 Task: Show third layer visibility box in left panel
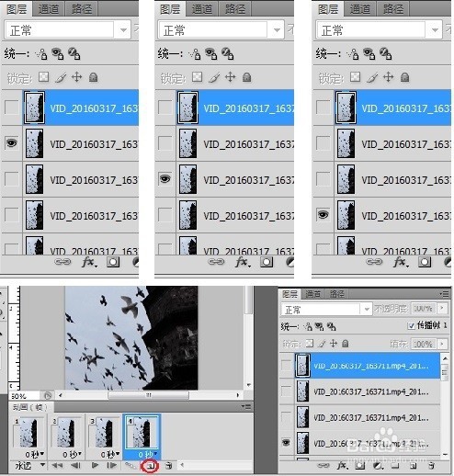tap(12, 179)
